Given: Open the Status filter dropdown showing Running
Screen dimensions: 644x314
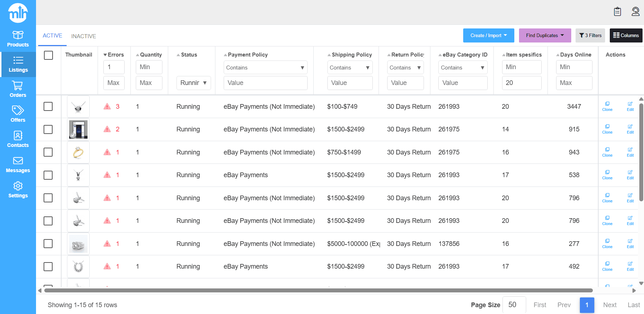Looking at the screenshot, I should tap(193, 83).
